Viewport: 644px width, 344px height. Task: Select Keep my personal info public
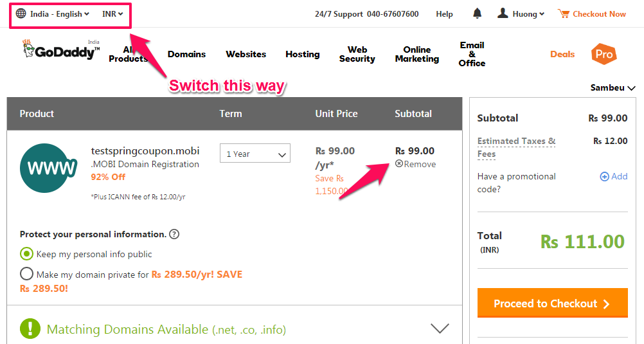pyautogui.click(x=26, y=254)
